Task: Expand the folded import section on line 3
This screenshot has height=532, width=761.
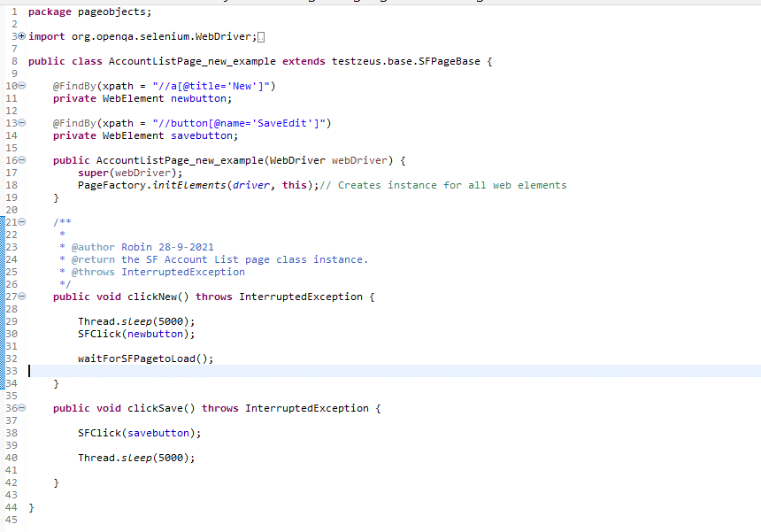Action: click(21, 36)
